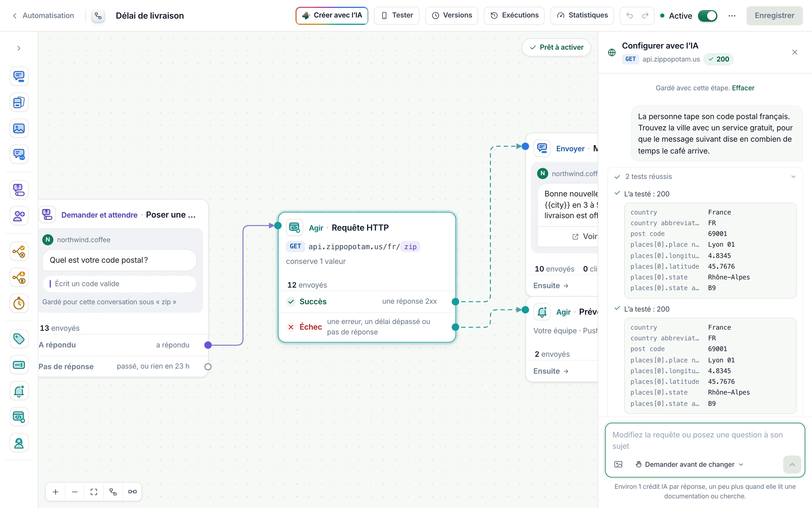Select the HTTP request block icon in sidebar
This screenshot has width=812, height=508.
(x=19, y=417)
